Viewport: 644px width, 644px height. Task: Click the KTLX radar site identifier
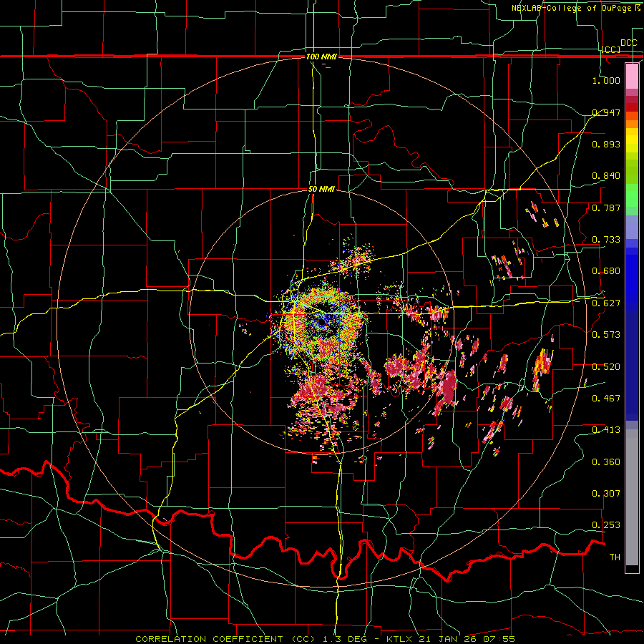click(400, 639)
